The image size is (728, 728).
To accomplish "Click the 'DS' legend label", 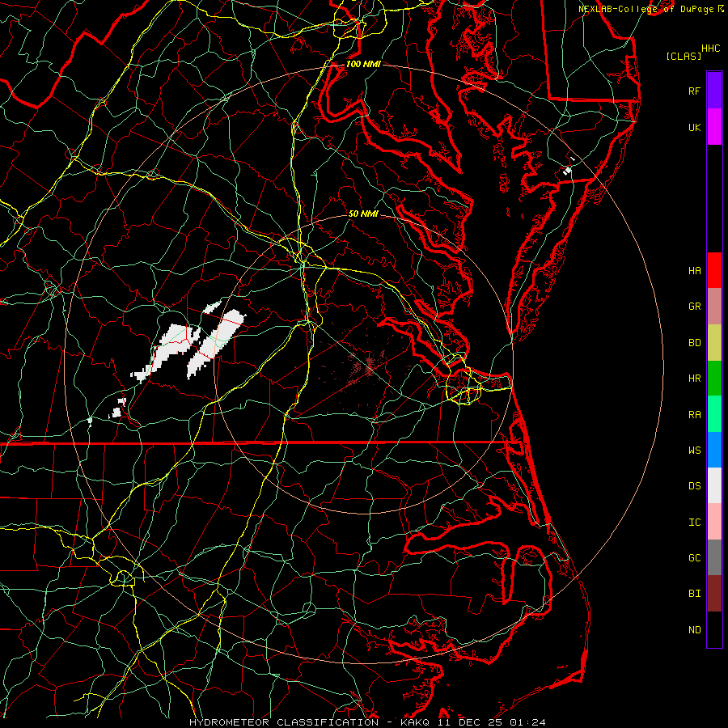I will coord(694,486).
